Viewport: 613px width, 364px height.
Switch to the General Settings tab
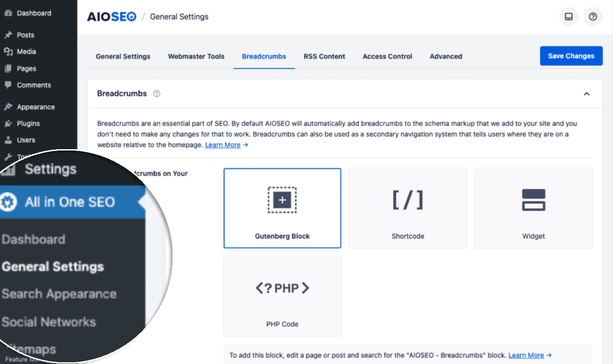(123, 56)
